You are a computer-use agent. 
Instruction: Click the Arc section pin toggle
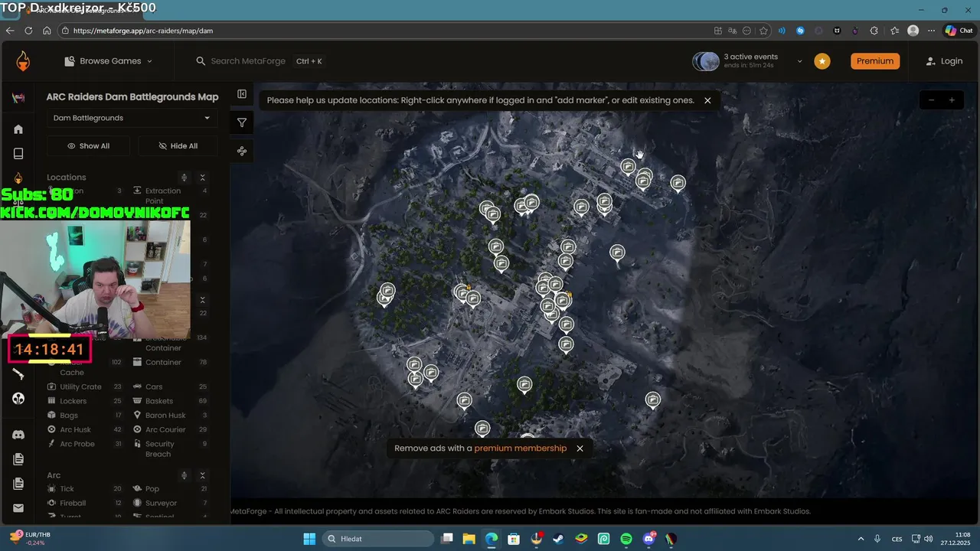point(184,475)
